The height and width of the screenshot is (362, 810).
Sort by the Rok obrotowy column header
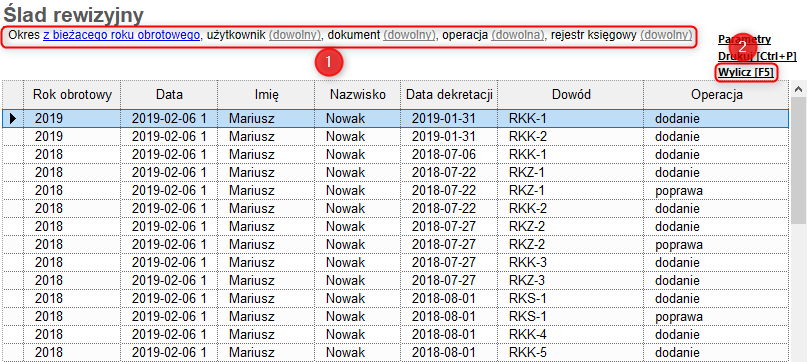click(72, 95)
